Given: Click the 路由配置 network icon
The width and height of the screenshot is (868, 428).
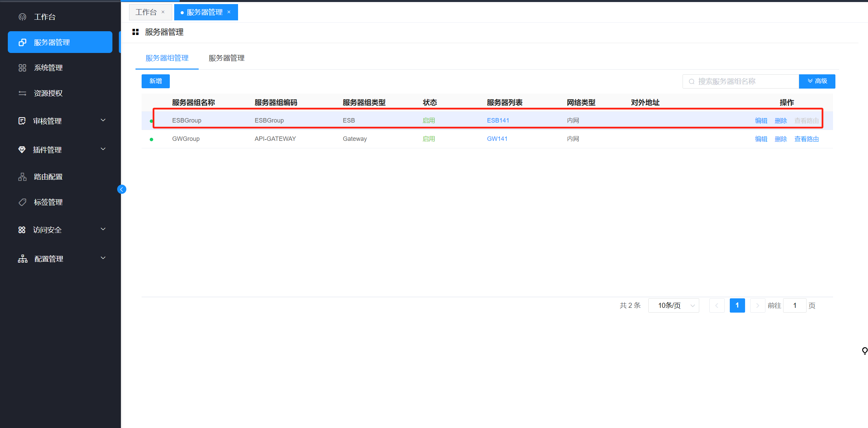Looking at the screenshot, I should (22, 177).
